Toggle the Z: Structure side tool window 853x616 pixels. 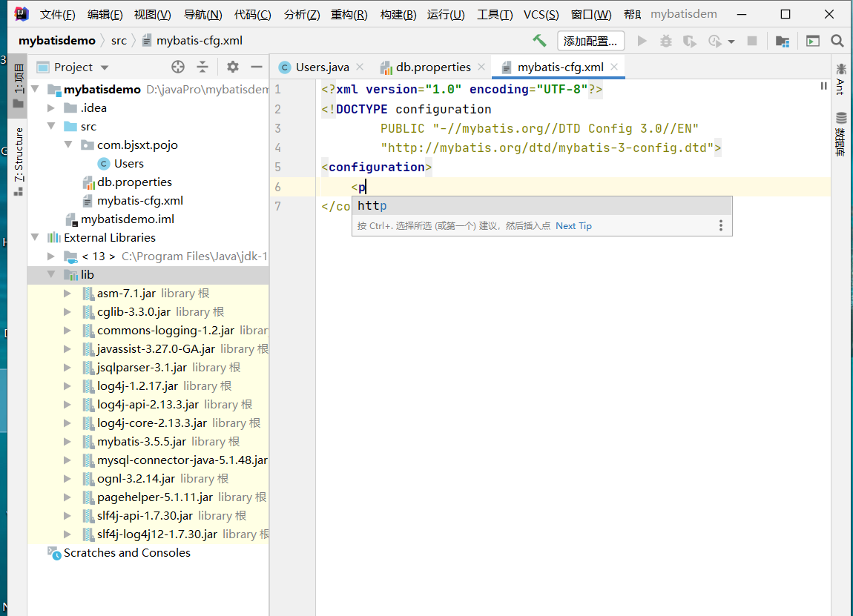tap(19, 162)
